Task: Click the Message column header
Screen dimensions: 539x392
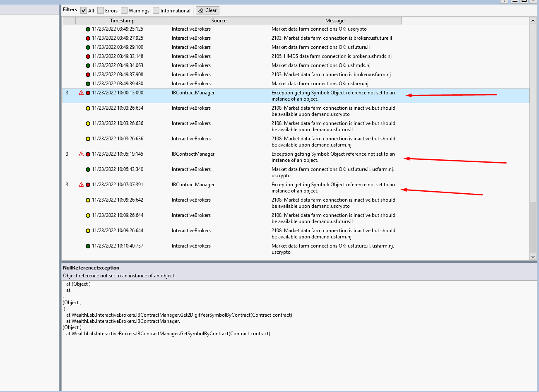Action: 334,21
